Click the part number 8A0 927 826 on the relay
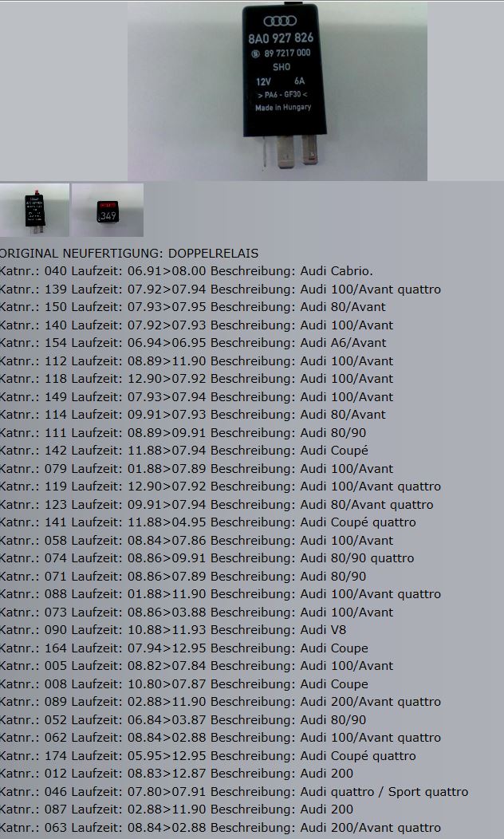 tap(281, 38)
